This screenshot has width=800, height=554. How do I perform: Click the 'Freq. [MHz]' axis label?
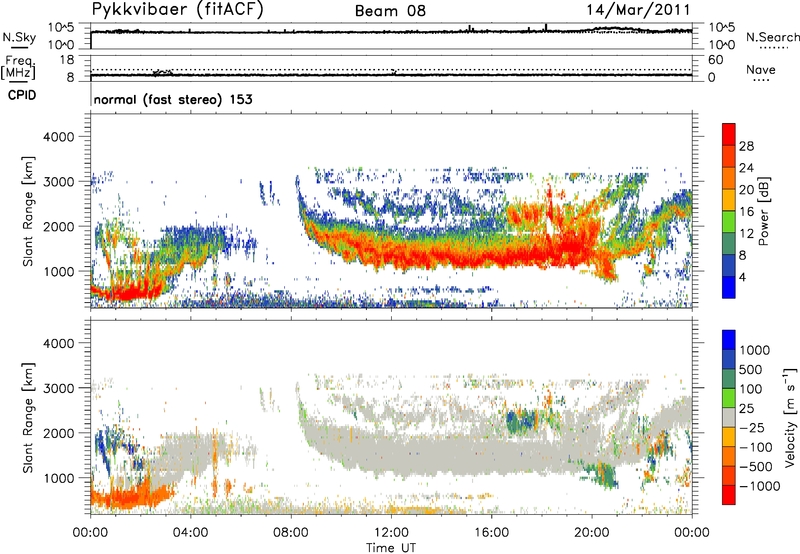(19, 67)
